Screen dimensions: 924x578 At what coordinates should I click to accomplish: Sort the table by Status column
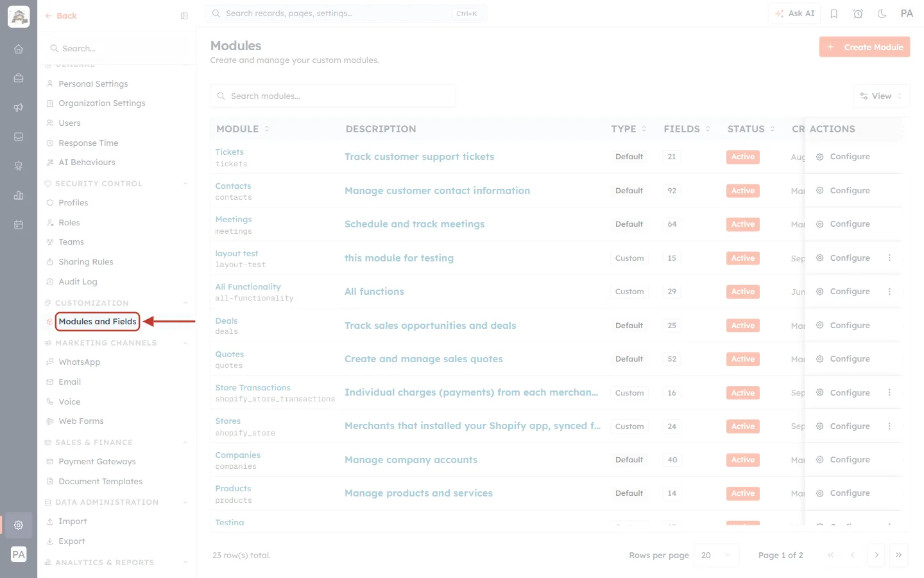coord(751,129)
